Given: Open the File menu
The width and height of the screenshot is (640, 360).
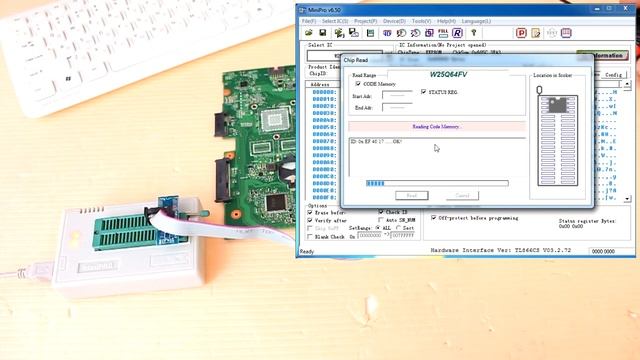Looking at the screenshot, I should 309,21.
